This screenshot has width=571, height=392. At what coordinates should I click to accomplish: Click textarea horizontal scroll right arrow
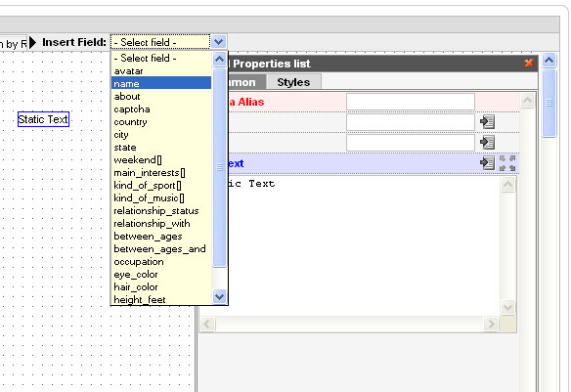(491, 324)
